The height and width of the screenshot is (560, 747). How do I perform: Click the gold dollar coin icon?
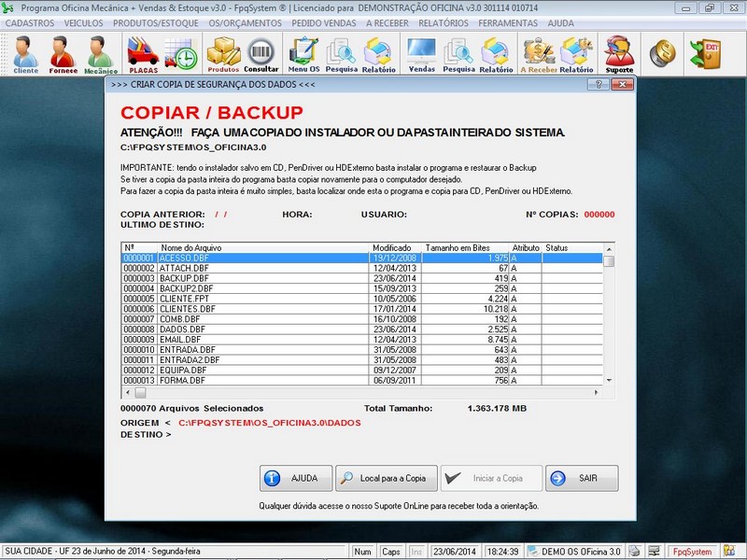[x=663, y=53]
